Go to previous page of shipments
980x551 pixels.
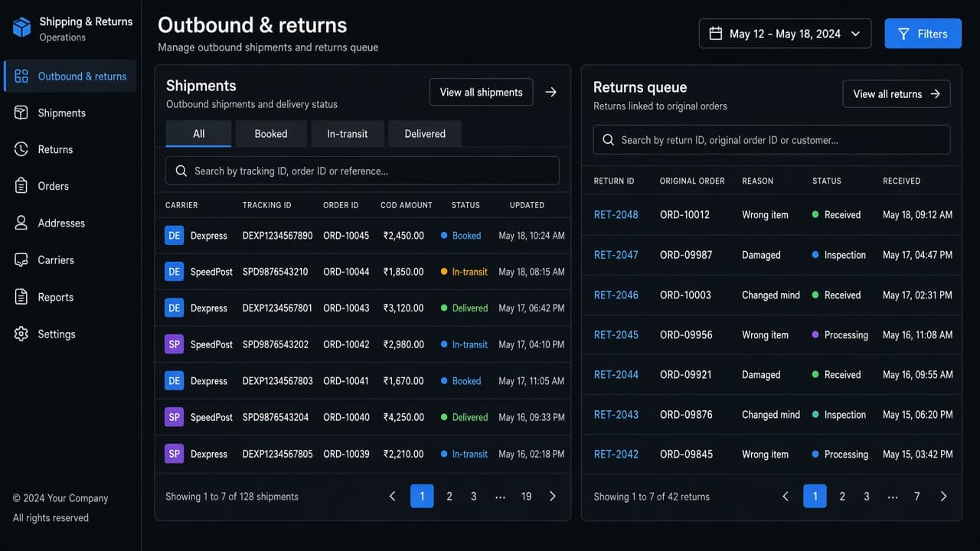click(392, 496)
